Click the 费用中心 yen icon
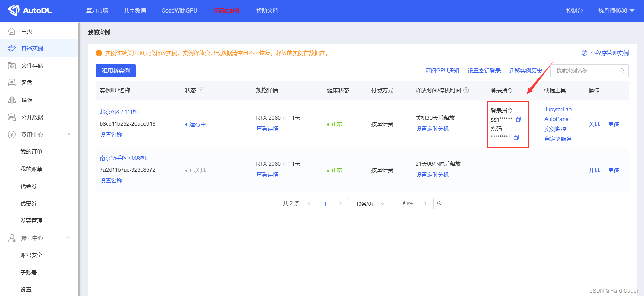 12,135
